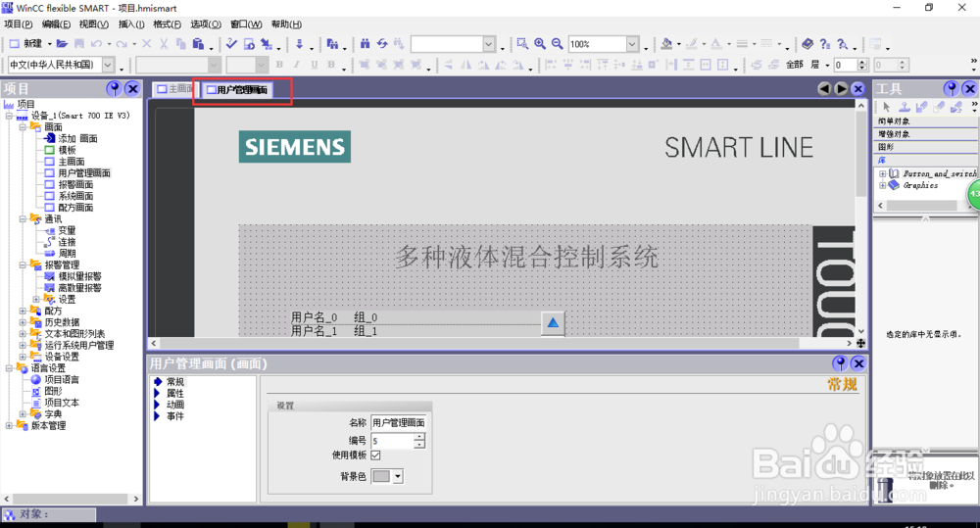Switch to the 主画面 tab
The image size is (980, 528).
[x=173, y=89]
